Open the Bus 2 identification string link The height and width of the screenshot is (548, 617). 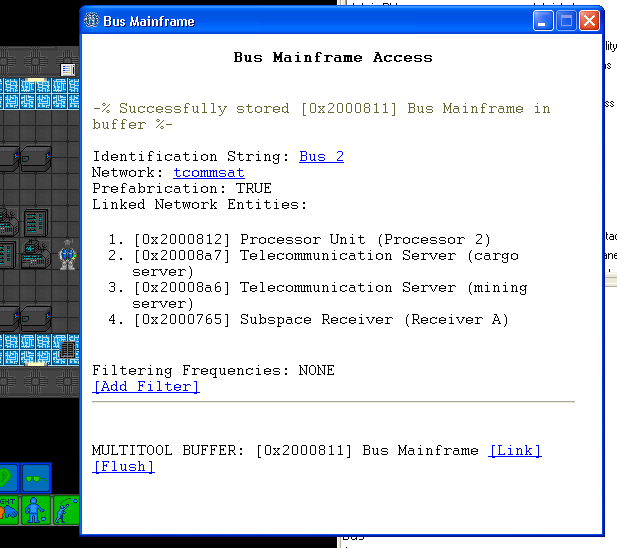tap(321, 157)
